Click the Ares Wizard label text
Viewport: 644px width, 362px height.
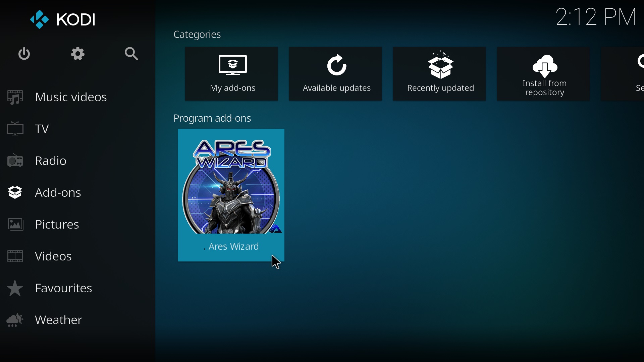234,247
